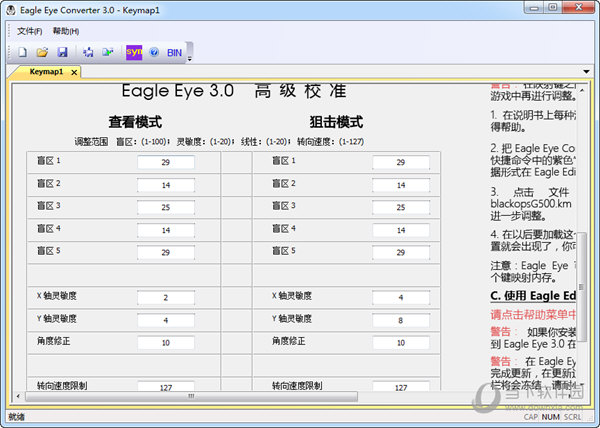This screenshot has width=600, height=428.
Task: Edit 盲区 3 value in 查看模式
Action: (x=166, y=207)
